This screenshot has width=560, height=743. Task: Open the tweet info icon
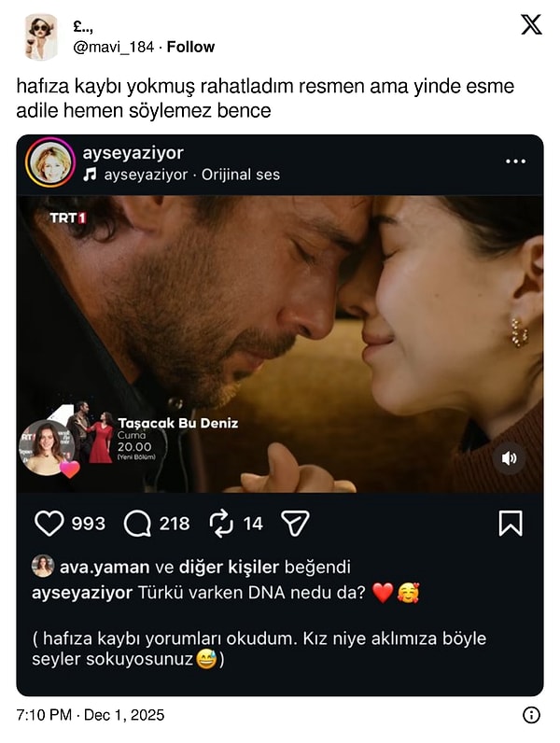pyautogui.click(x=531, y=715)
